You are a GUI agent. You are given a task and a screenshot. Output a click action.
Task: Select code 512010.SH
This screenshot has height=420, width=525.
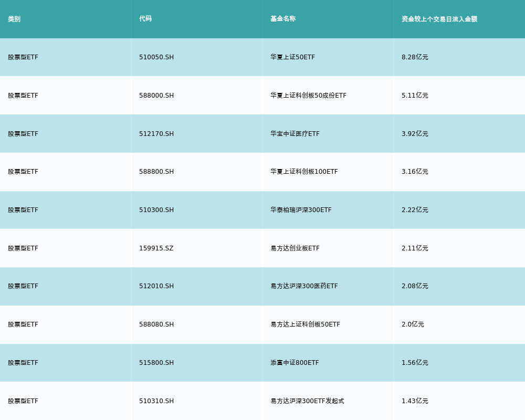point(156,286)
